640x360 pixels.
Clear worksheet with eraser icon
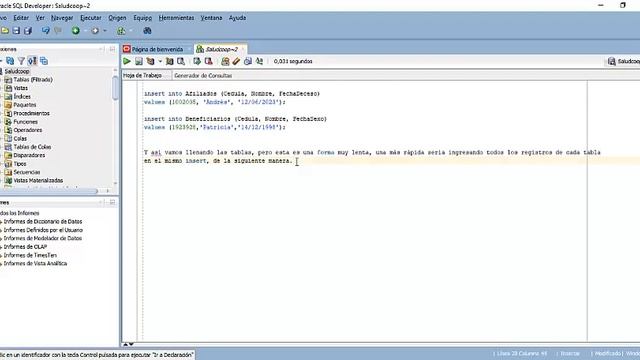[236, 61]
